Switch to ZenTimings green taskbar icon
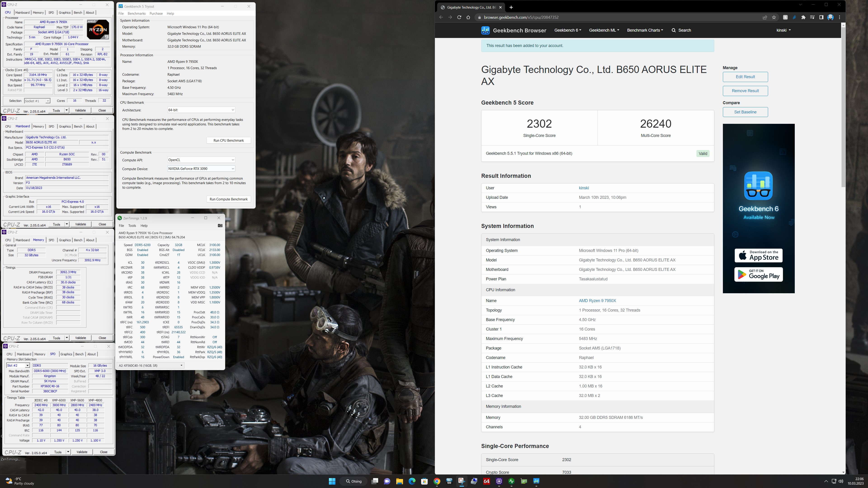The height and width of the screenshot is (488, 868). [x=512, y=481]
